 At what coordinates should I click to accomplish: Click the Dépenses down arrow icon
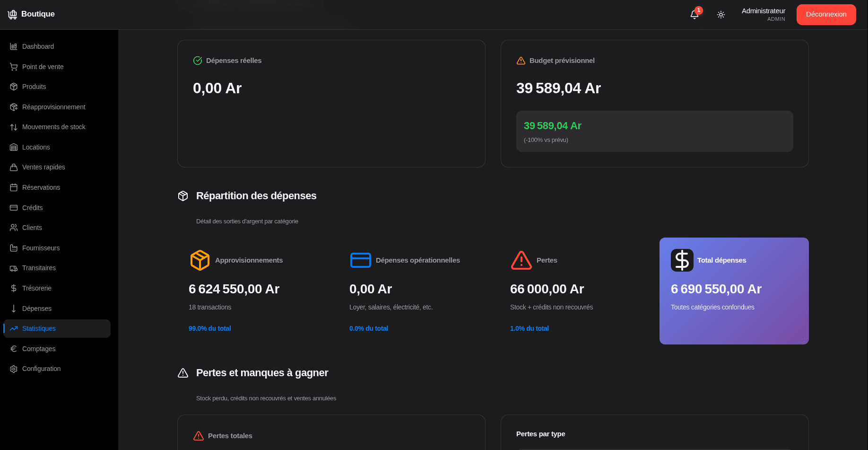14,309
